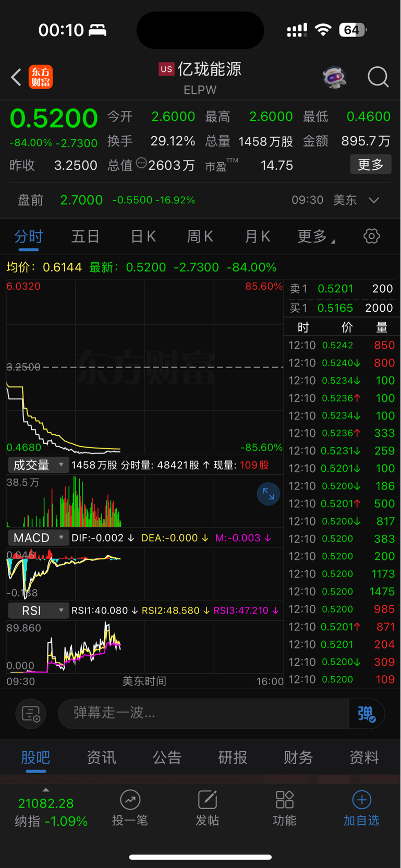The image size is (401, 868).
Task: Open the robot assistant avatar
Action: tap(334, 77)
